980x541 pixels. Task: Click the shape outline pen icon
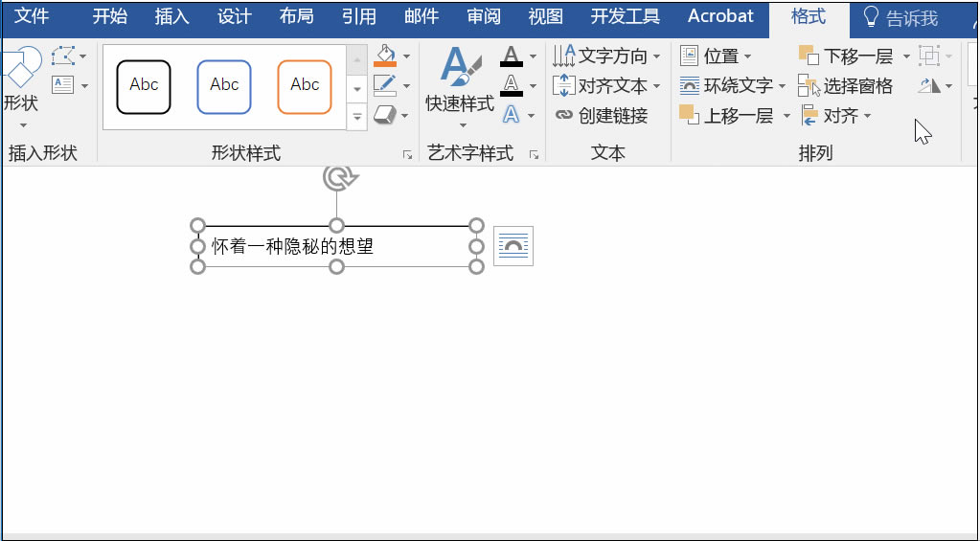(x=385, y=85)
